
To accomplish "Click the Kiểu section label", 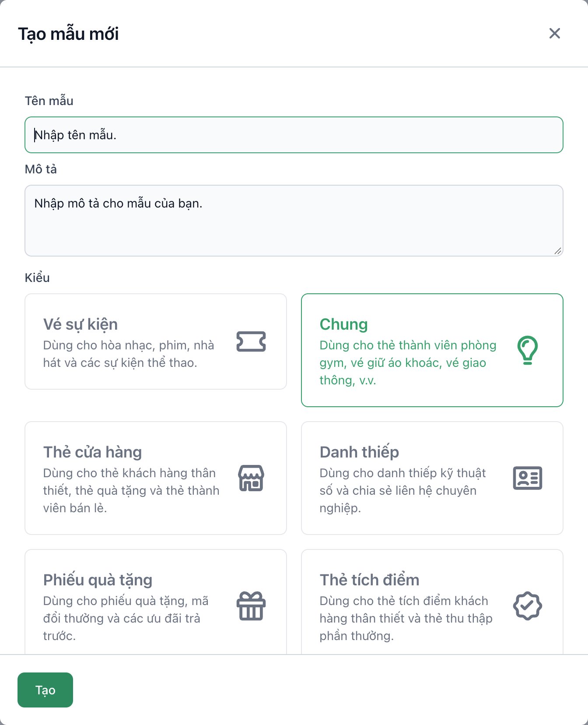I will (x=37, y=278).
